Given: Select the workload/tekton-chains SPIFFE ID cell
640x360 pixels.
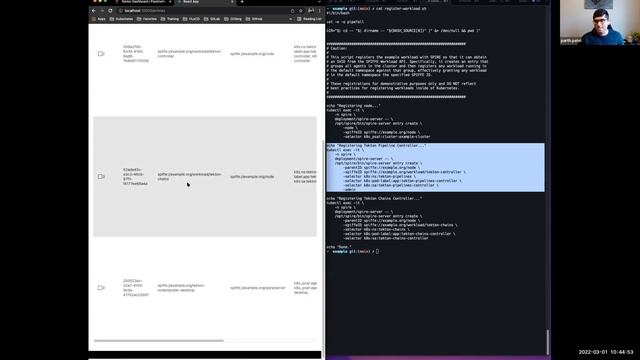Looking at the screenshot, I should click(x=189, y=177).
